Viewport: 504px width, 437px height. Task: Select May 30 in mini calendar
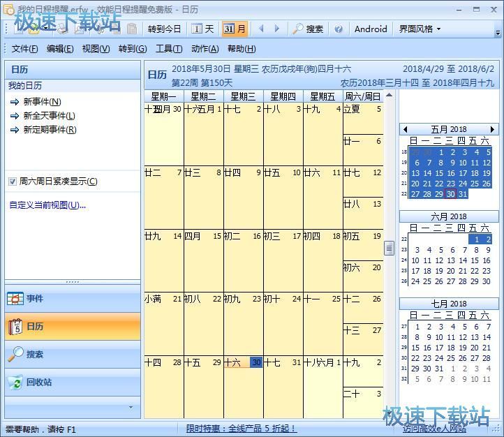coord(451,194)
